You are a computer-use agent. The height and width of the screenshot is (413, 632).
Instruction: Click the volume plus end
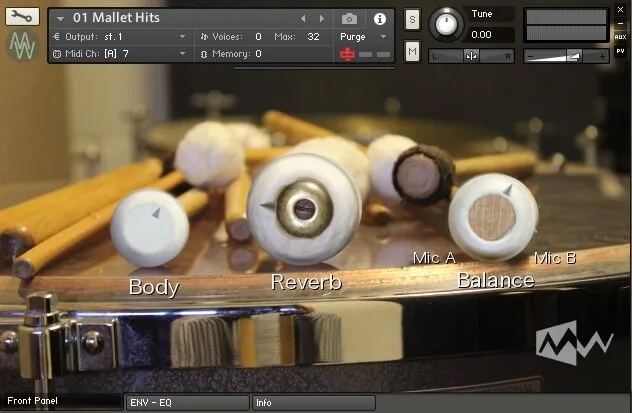point(602,56)
